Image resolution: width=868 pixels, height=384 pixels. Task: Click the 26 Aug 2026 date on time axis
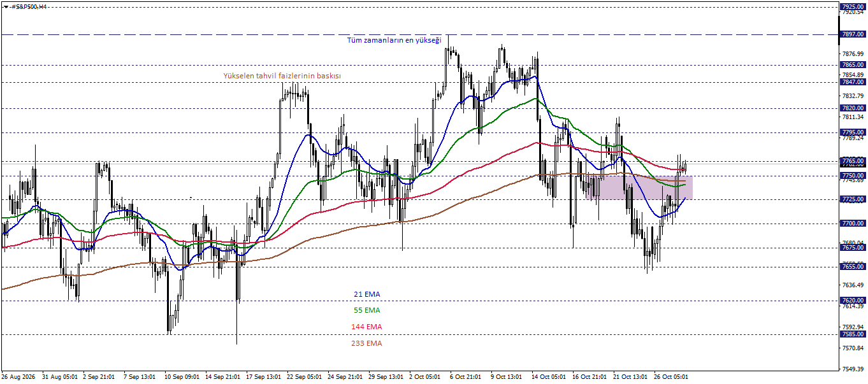[x=19, y=377]
